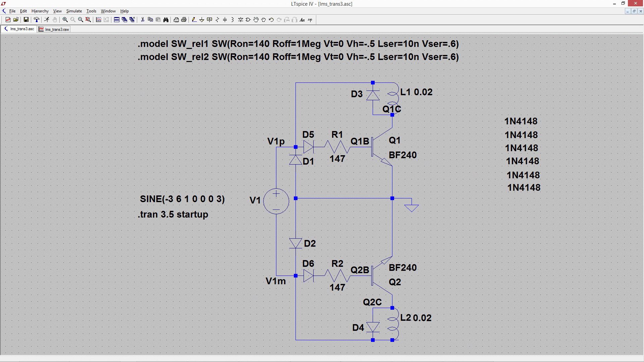Click the .tran 3.5 startup directive text
Screen dimensions: 644x362
(173, 214)
